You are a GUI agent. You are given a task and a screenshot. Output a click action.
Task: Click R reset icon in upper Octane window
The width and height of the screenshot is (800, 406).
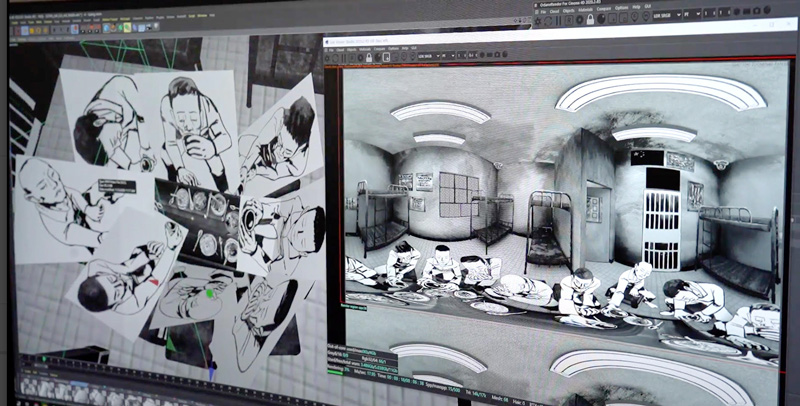tap(569, 20)
